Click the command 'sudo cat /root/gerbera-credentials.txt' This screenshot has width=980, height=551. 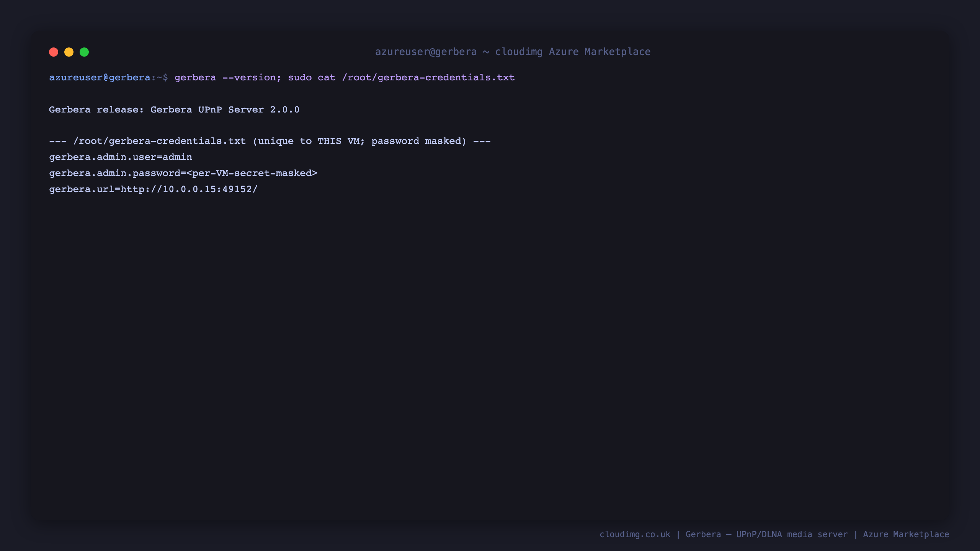point(401,78)
